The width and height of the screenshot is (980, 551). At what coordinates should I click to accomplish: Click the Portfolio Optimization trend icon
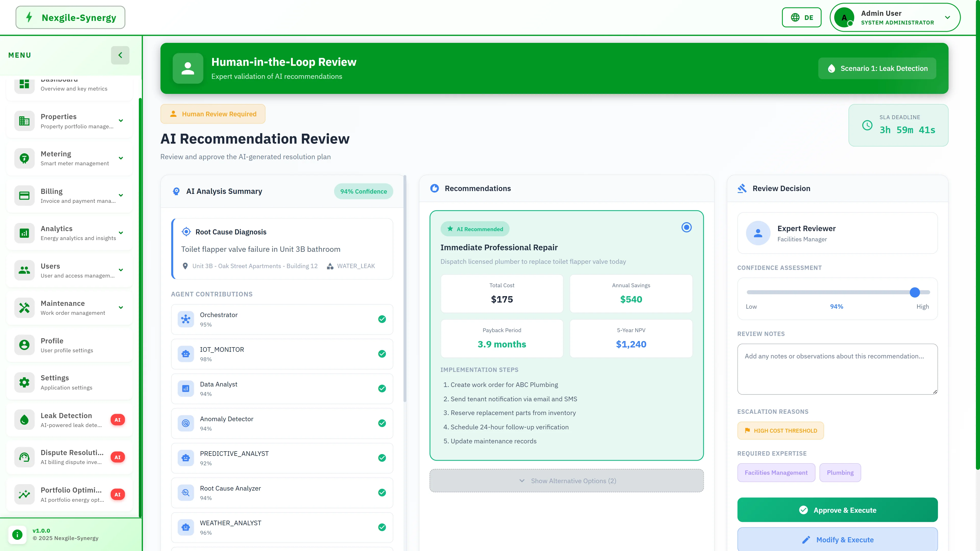click(24, 494)
